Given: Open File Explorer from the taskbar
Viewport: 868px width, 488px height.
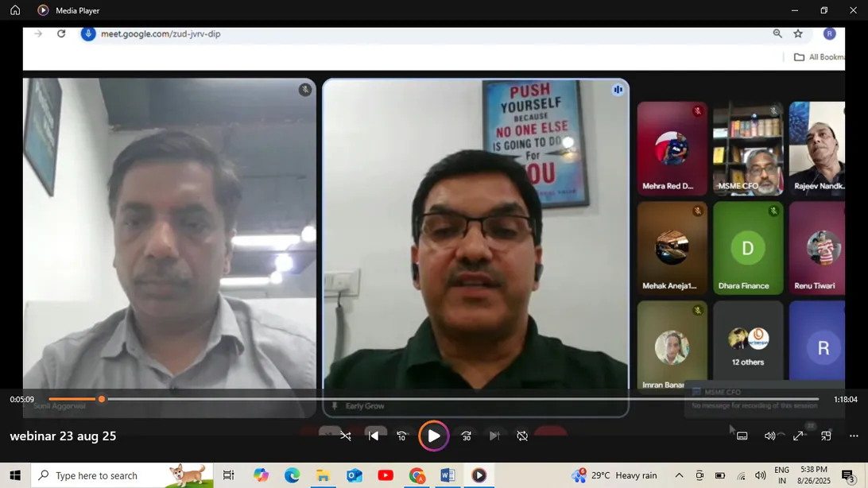Looking at the screenshot, I should point(324,475).
